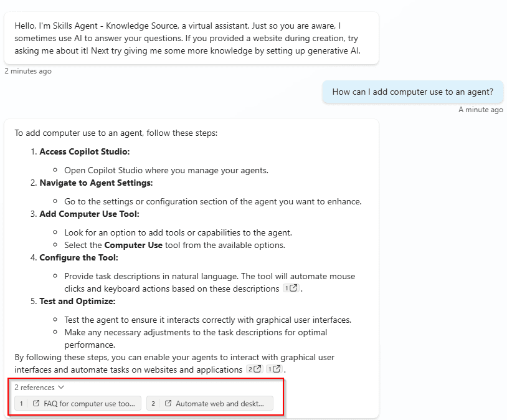Open citation 1 at end of closing paragraph
The width and height of the screenshot is (507, 420).
(x=274, y=370)
